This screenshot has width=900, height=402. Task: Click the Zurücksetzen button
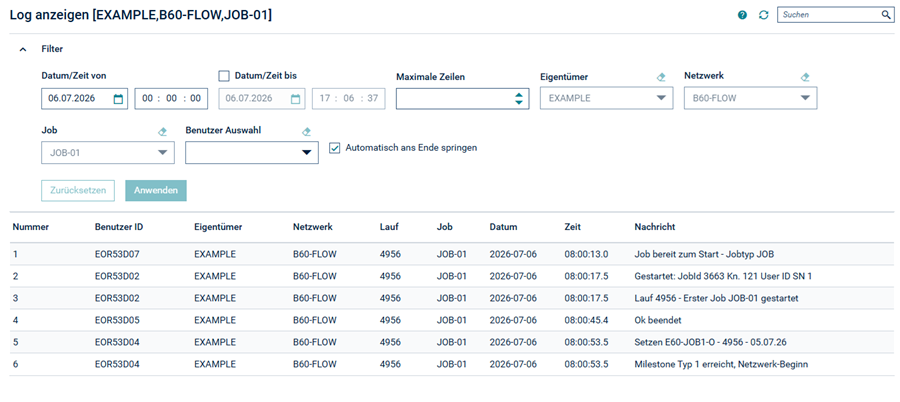[78, 191]
